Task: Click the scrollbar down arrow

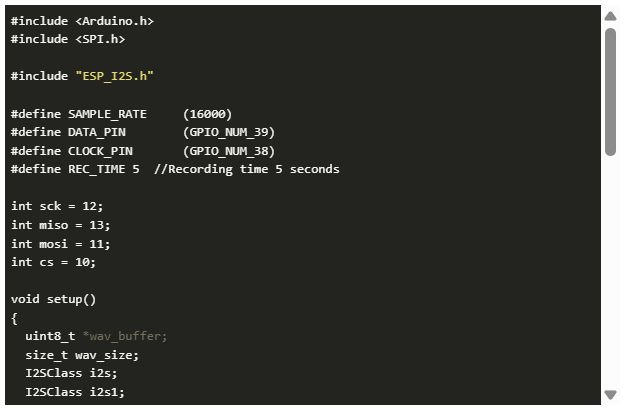Action: click(x=610, y=395)
